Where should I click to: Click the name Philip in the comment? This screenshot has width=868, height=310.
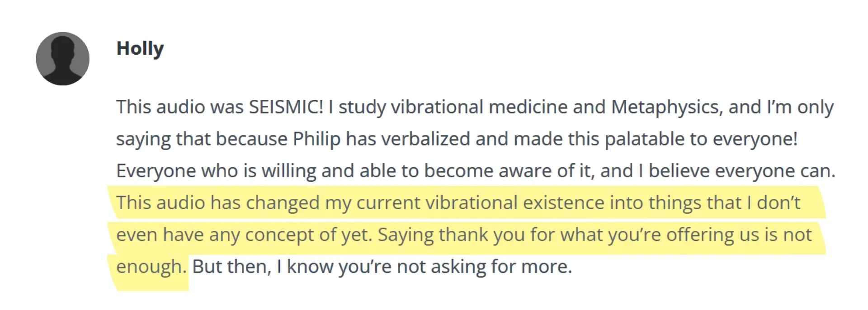coord(316,139)
